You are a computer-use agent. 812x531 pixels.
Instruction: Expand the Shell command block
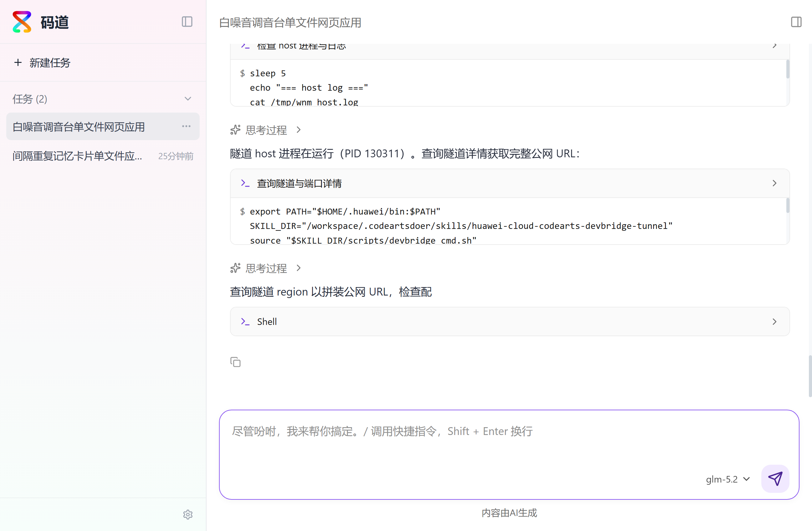[x=774, y=321]
